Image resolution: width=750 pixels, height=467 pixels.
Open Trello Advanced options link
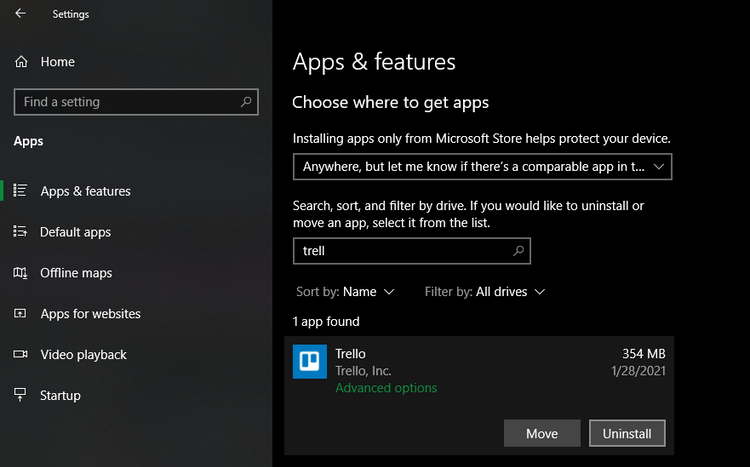point(386,388)
